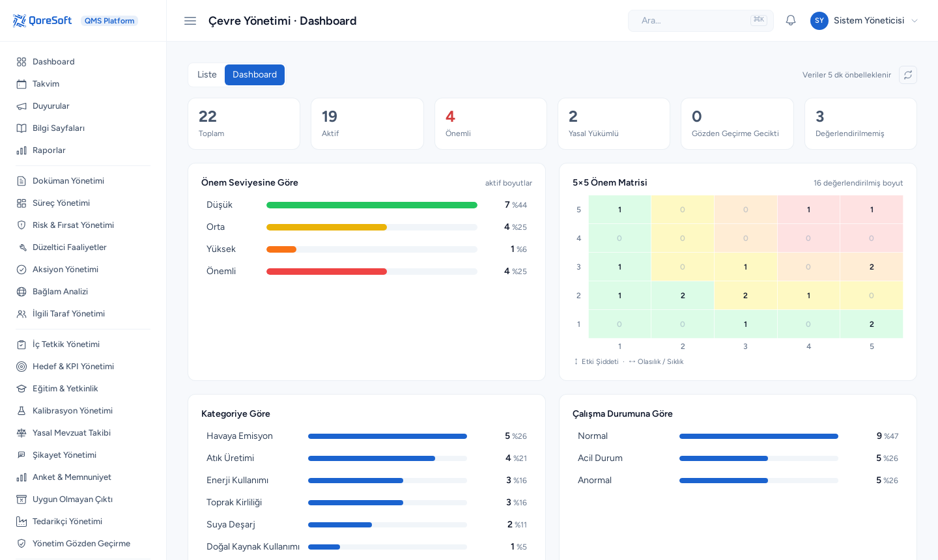Switch to the Liste tab
The width and height of the screenshot is (938, 560).
tap(207, 75)
